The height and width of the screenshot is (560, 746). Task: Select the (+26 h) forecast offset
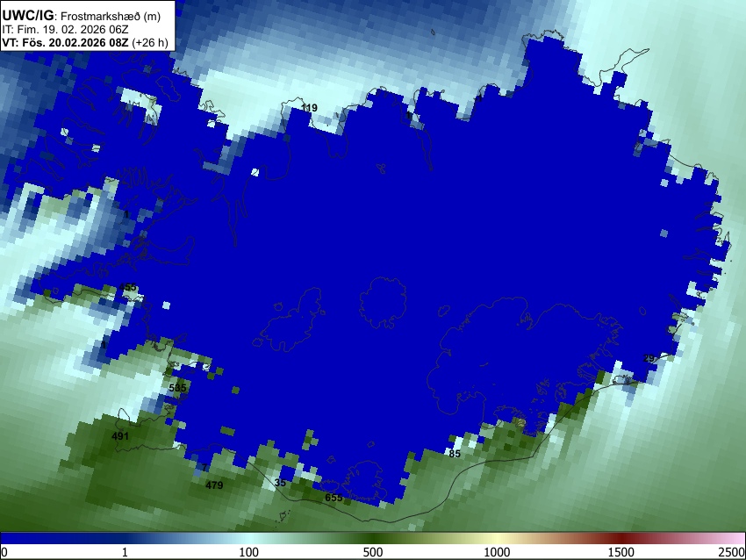click(x=150, y=42)
